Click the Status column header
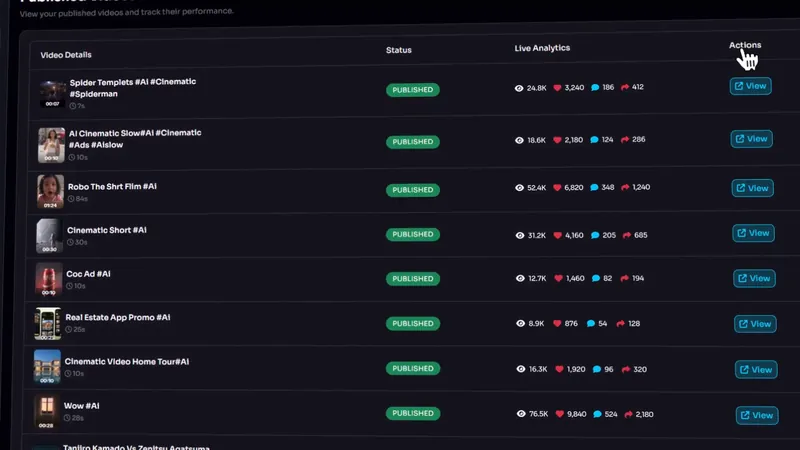Image resolution: width=800 pixels, height=450 pixels. 398,50
